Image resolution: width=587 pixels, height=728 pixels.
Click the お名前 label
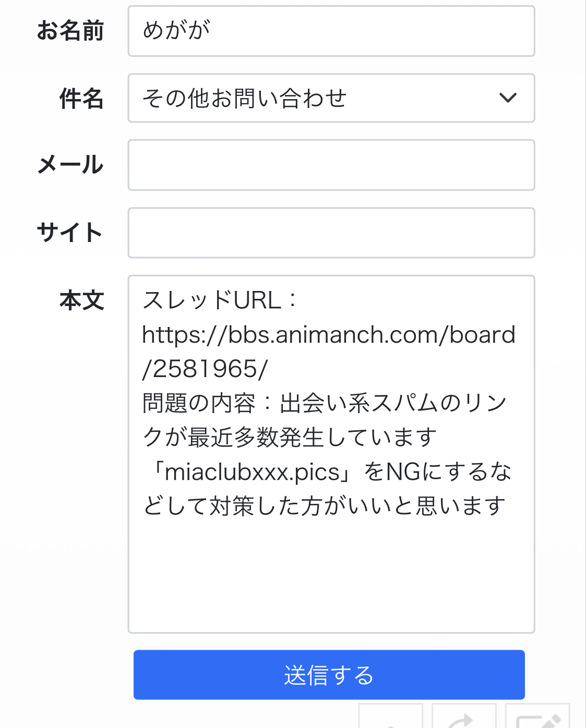pyautogui.click(x=70, y=31)
